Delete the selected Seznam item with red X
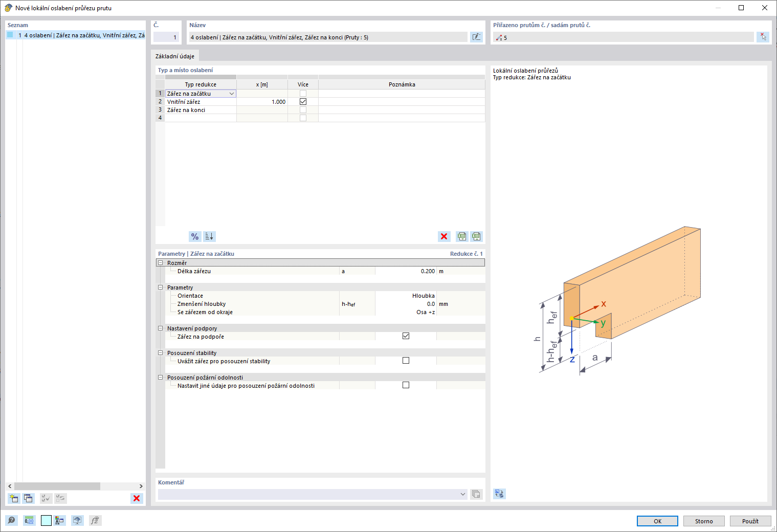Image resolution: width=777 pixels, height=532 pixels. (x=137, y=498)
